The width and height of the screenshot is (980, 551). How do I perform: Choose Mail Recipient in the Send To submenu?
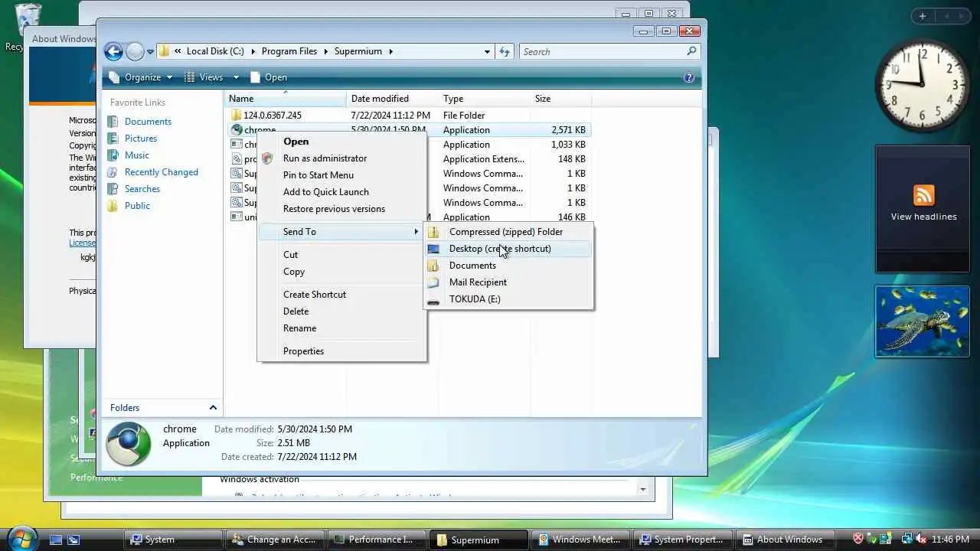coord(508,282)
